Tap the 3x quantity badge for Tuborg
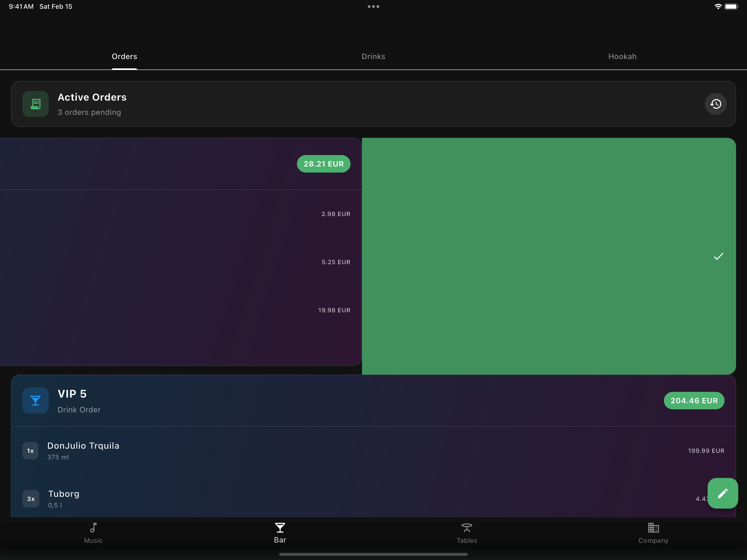The width and height of the screenshot is (747, 560). tap(31, 499)
